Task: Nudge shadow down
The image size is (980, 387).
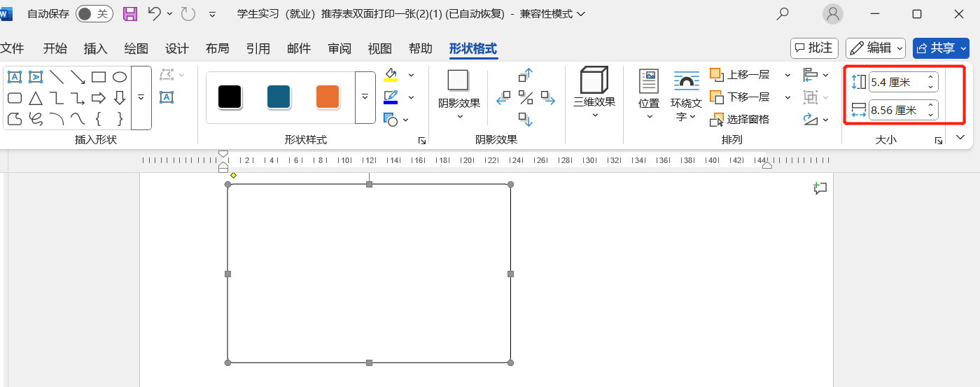Action: 526,120
